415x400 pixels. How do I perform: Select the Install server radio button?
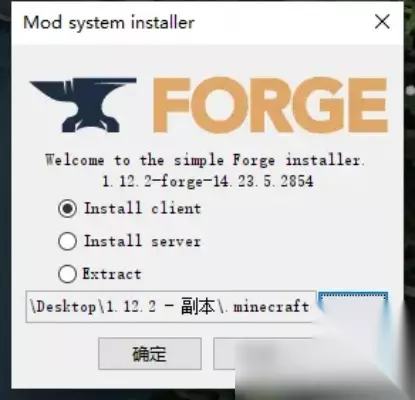(x=67, y=241)
